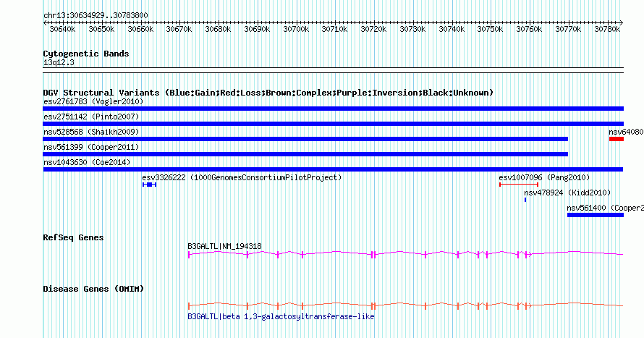The width and height of the screenshot is (644, 338).
Task: Click the 30680k ruler tick label
Action: (x=218, y=29)
